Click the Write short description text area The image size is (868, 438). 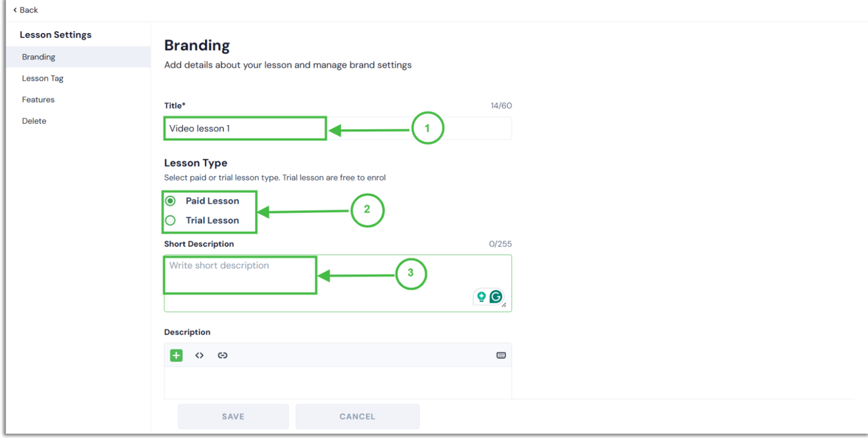(x=338, y=283)
